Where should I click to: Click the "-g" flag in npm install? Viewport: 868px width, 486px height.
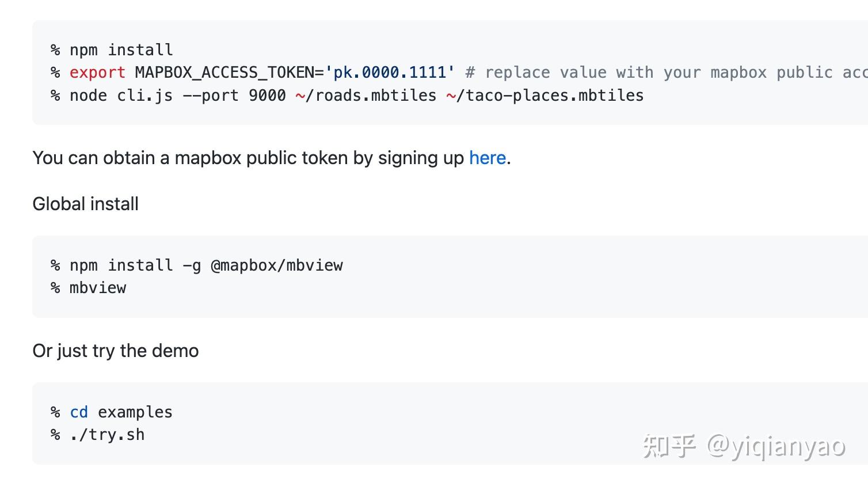coord(192,265)
